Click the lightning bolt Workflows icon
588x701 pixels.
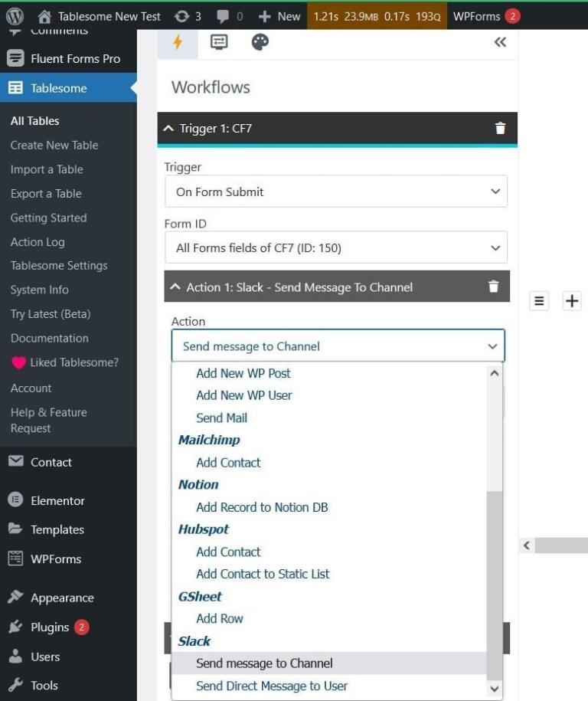click(176, 42)
